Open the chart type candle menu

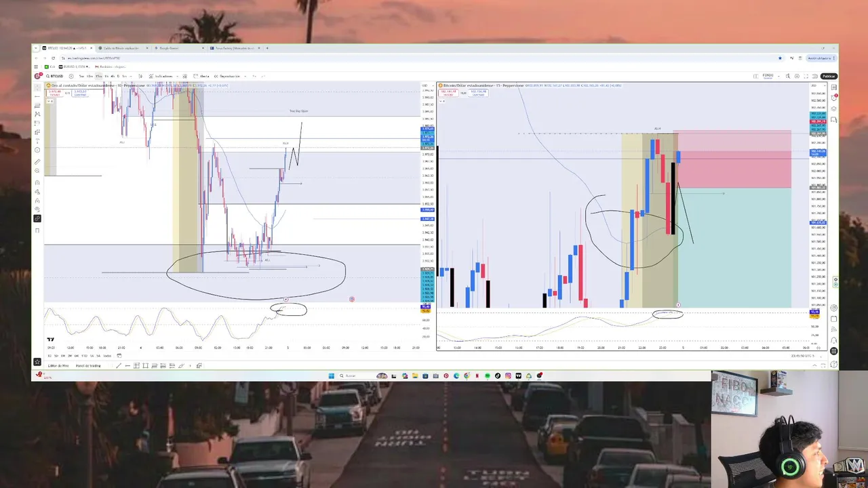click(140, 76)
